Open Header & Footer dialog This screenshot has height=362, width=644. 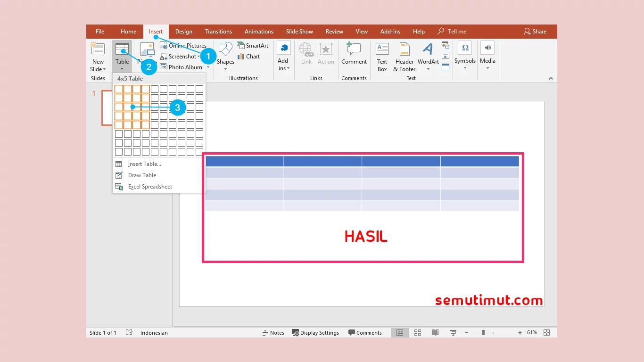click(405, 57)
